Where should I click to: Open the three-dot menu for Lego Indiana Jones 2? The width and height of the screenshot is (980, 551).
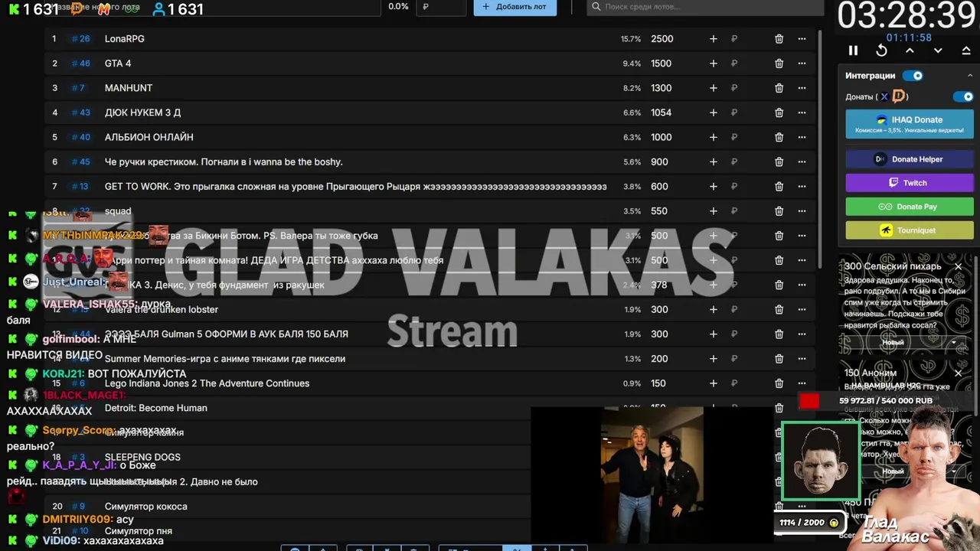click(802, 383)
